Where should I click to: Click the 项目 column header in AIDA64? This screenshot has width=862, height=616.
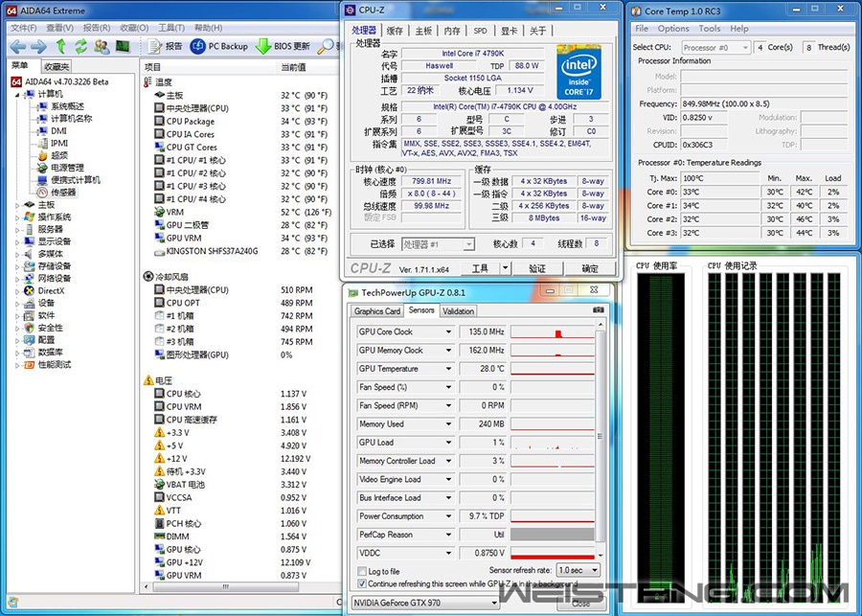(x=209, y=67)
